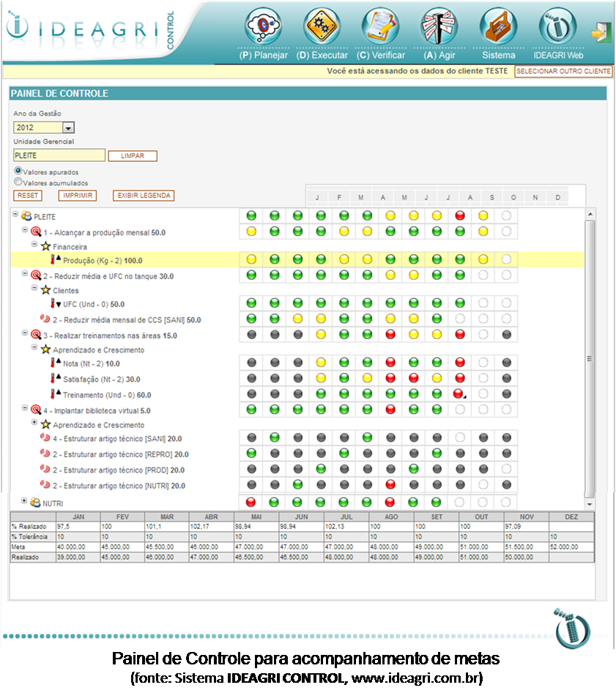Click the Realizado value 39.000,00 cell

pyautogui.click(x=78, y=557)
